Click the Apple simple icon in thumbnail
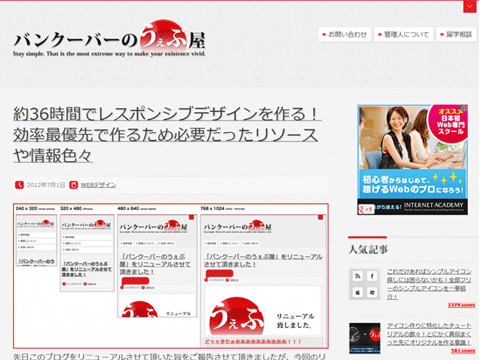 (x=358, y=293)
